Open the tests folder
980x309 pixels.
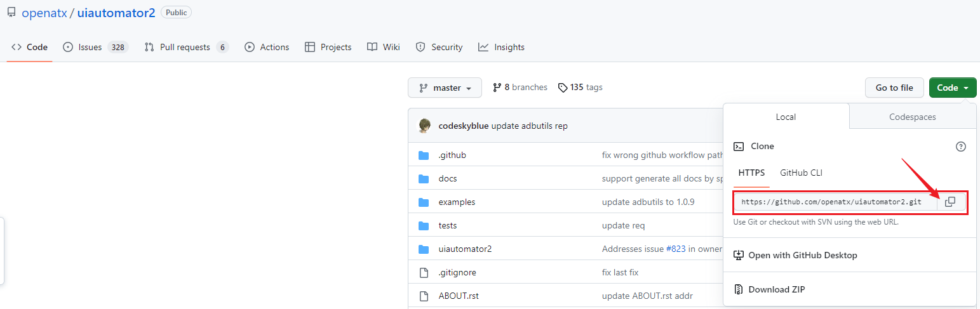pyautogui.click(x=448, y=225)
